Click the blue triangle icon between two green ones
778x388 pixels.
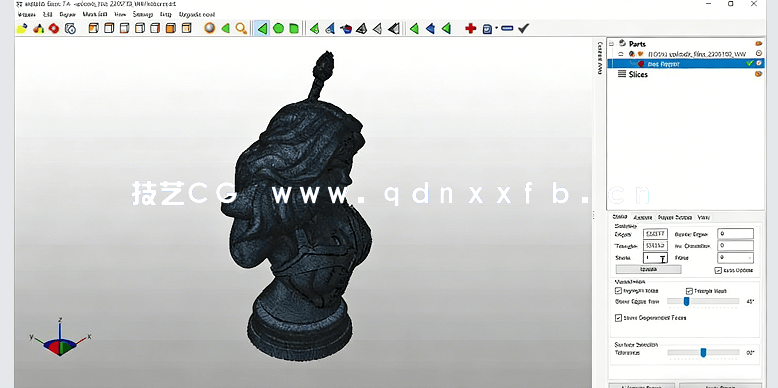click(430, 28)
